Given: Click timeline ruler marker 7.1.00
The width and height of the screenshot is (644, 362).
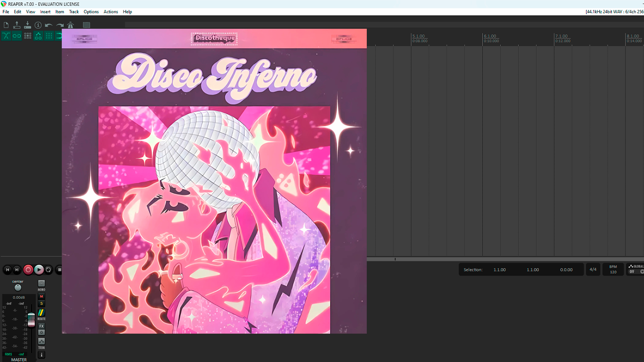Looking at the screenshot, I should pos(562,36).
